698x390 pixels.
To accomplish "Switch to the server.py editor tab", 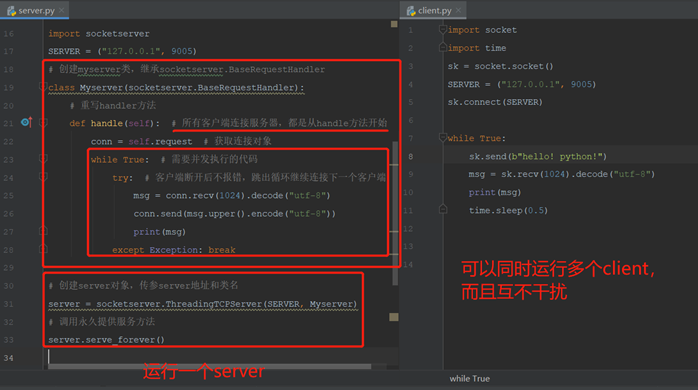I will [x=36, y=10].
